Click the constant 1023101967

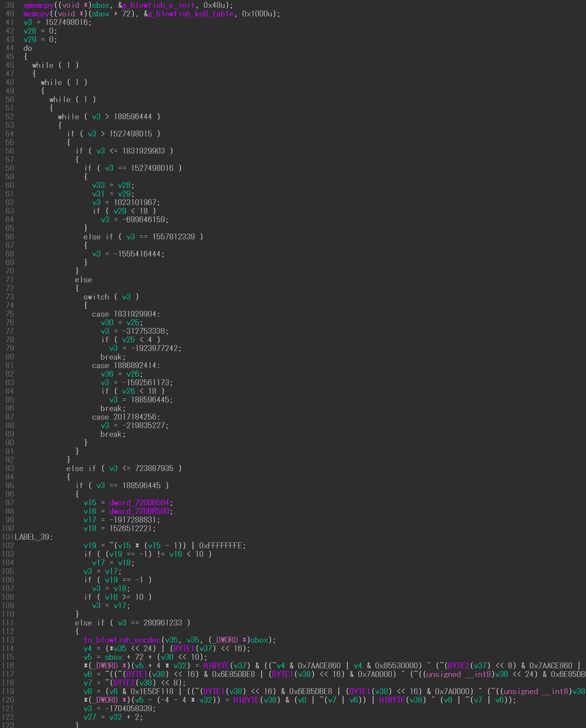click(135, 202)
